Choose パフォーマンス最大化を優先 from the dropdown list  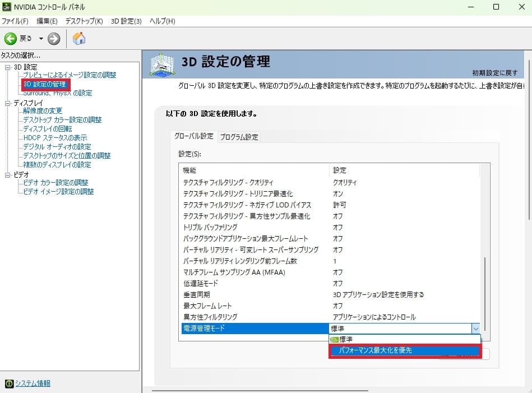point(405,350)
